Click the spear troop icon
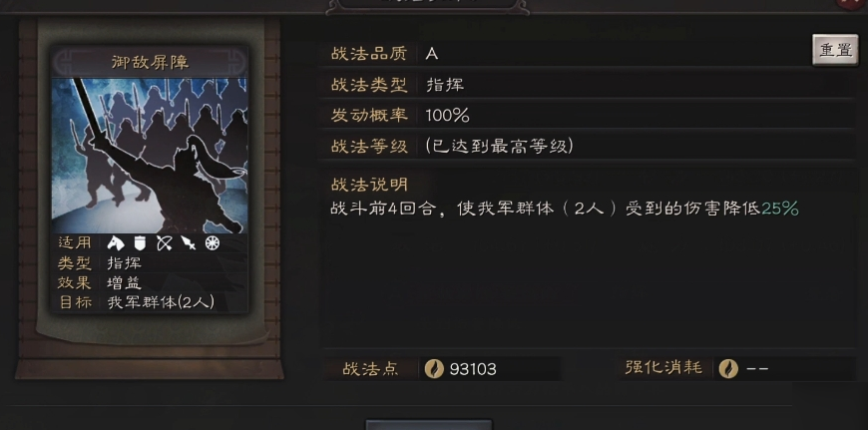Screen dimensions: 868x430 189,243
